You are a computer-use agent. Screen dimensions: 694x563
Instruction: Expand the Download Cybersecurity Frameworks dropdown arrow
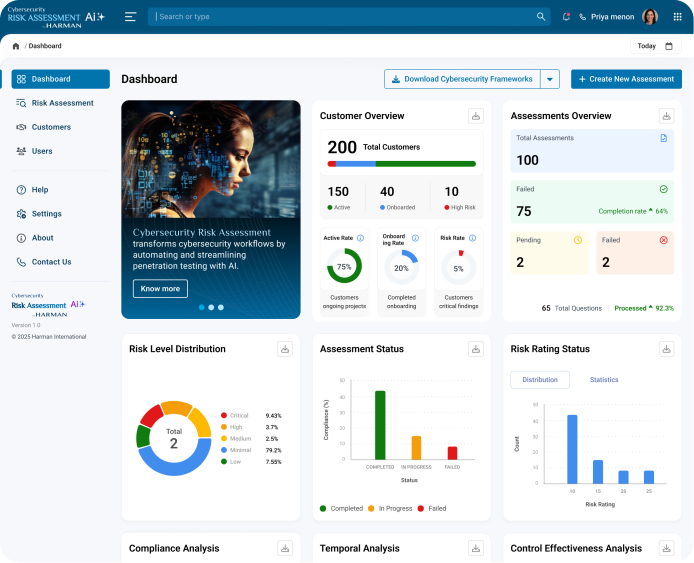(550, 79)
